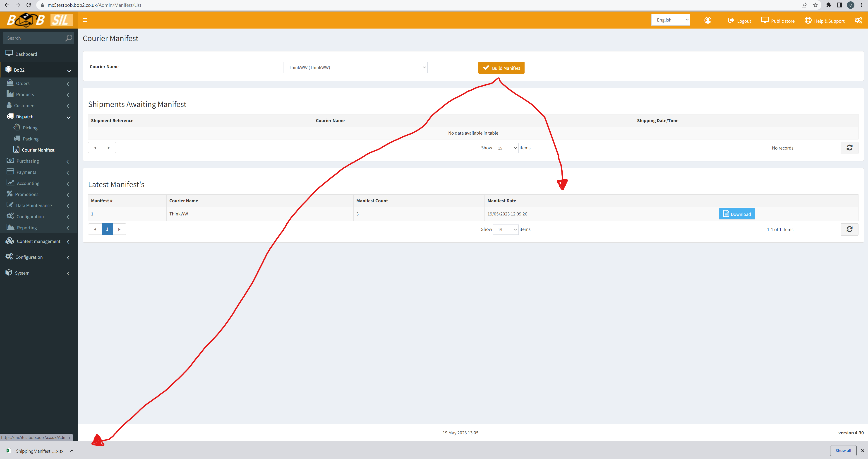Toggle the sidebar with the hamburger icon

click(85, 20)
